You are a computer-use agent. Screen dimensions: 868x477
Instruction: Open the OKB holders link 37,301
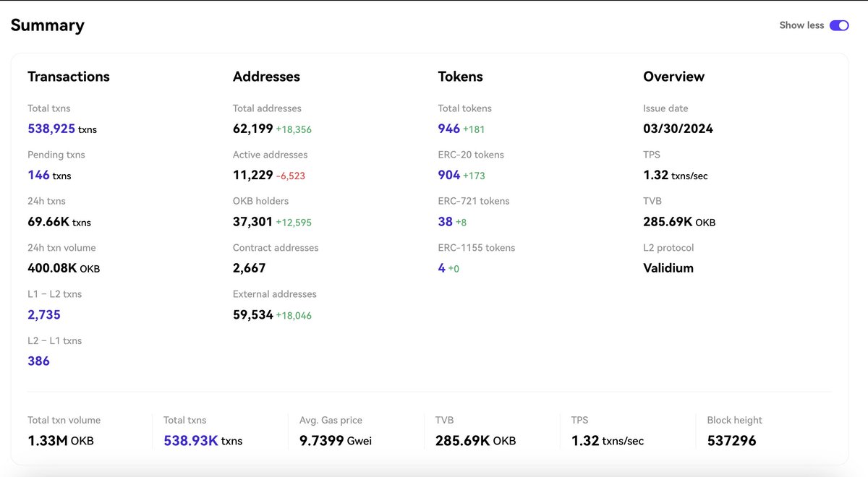click(x=254, y=221)
